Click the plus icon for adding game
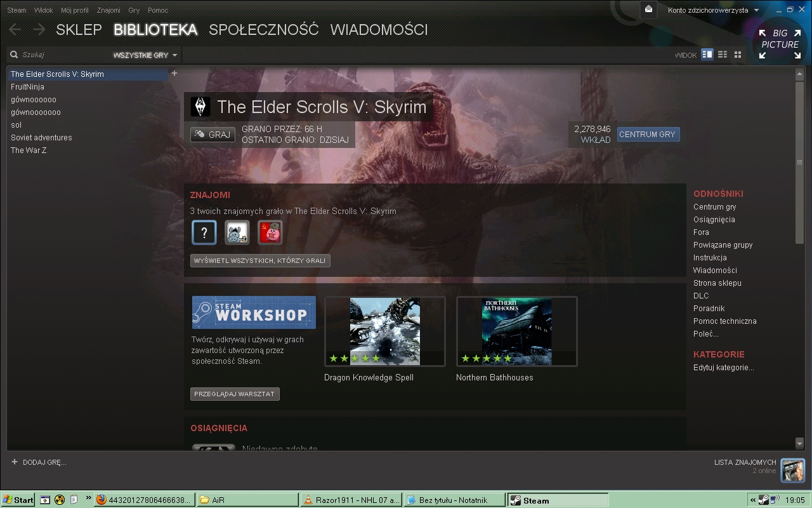 point(15,462)
